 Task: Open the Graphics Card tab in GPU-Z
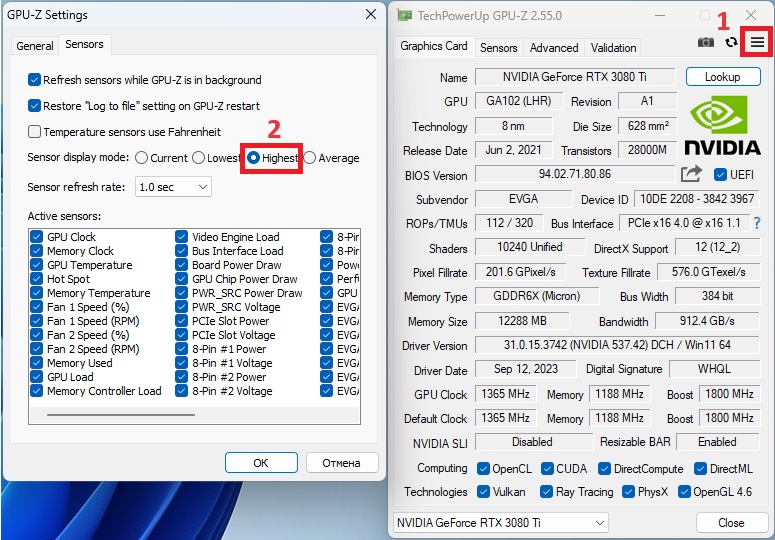pos(433,46)
